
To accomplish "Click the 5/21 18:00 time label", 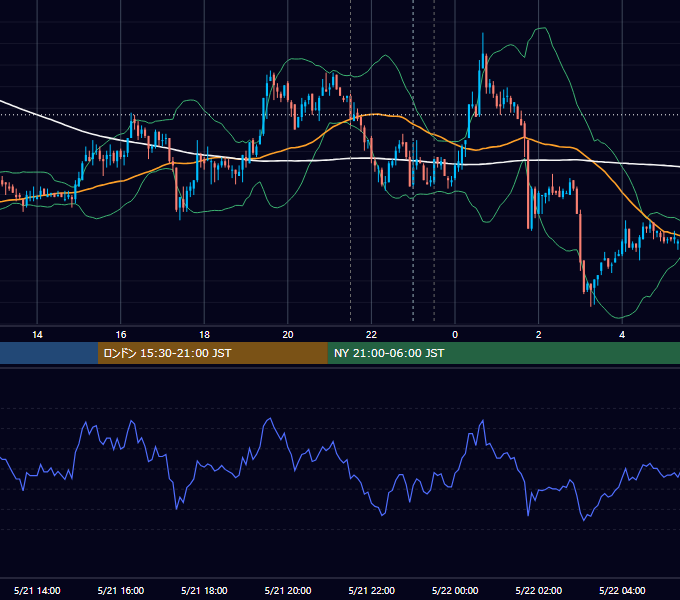I will click(x=204, y=590).
